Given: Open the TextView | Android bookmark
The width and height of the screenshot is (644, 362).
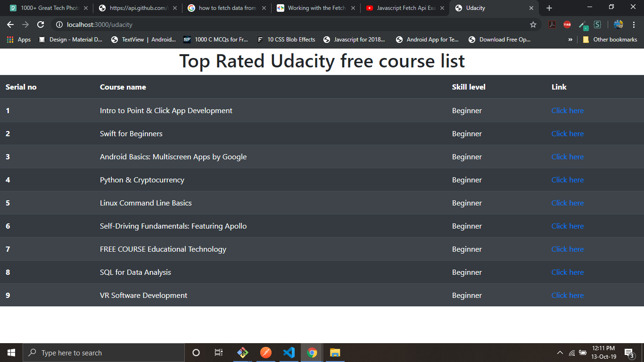Looking at the screenshot, I should coord(143,40).
